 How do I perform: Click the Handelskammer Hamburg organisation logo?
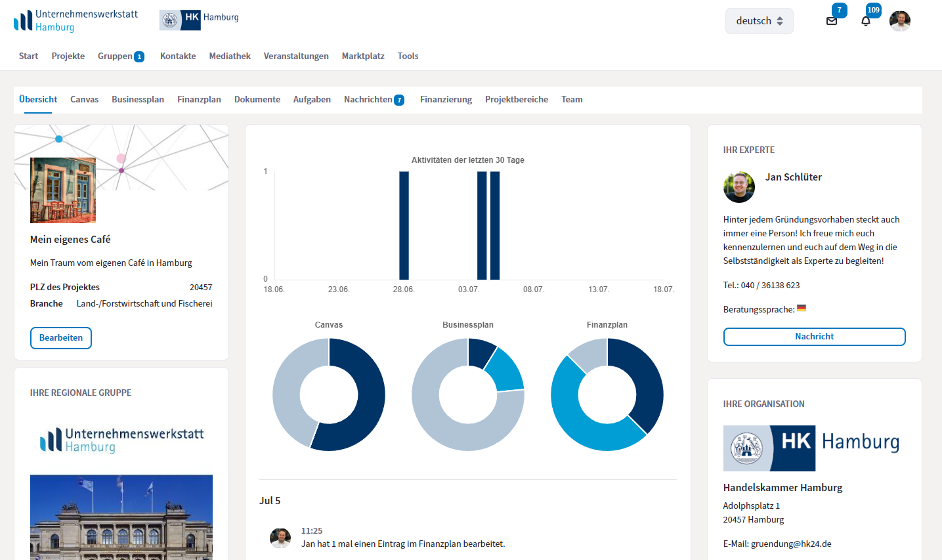click(811, 448)
